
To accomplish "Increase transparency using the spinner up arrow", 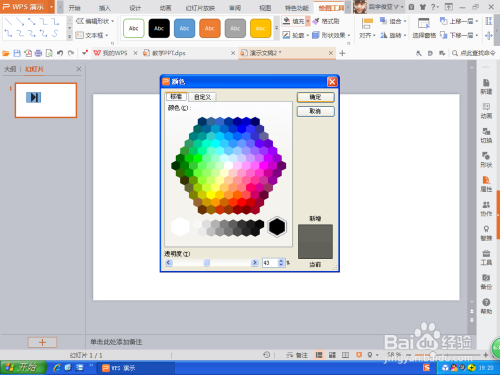I will [281, 261].
